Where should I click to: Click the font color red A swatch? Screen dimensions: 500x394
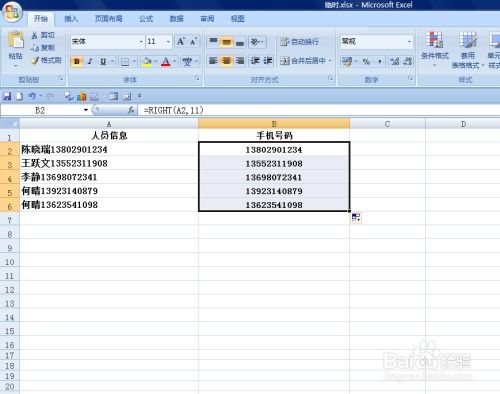coord(166,62)
